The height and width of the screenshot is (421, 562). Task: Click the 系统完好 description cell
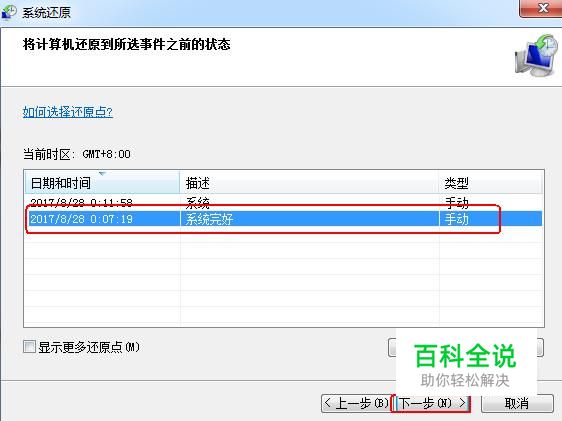[209, 219]
